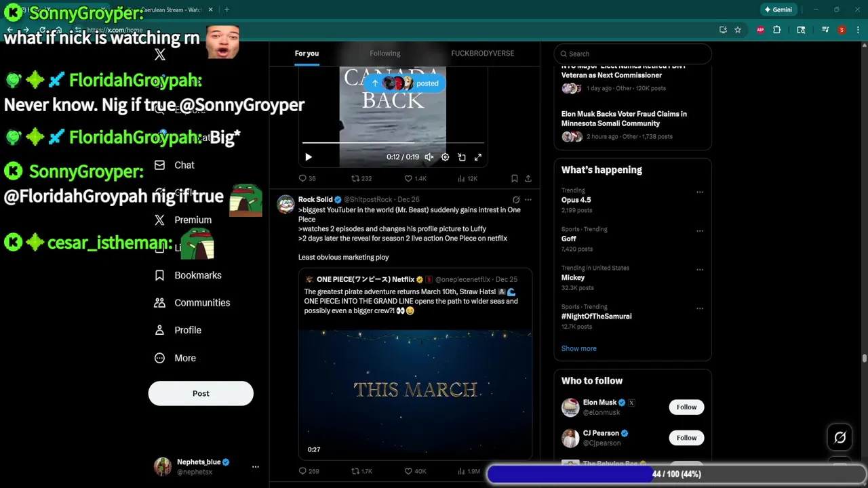Open video settings gear

pyautogui.click(x=446, y=157)
